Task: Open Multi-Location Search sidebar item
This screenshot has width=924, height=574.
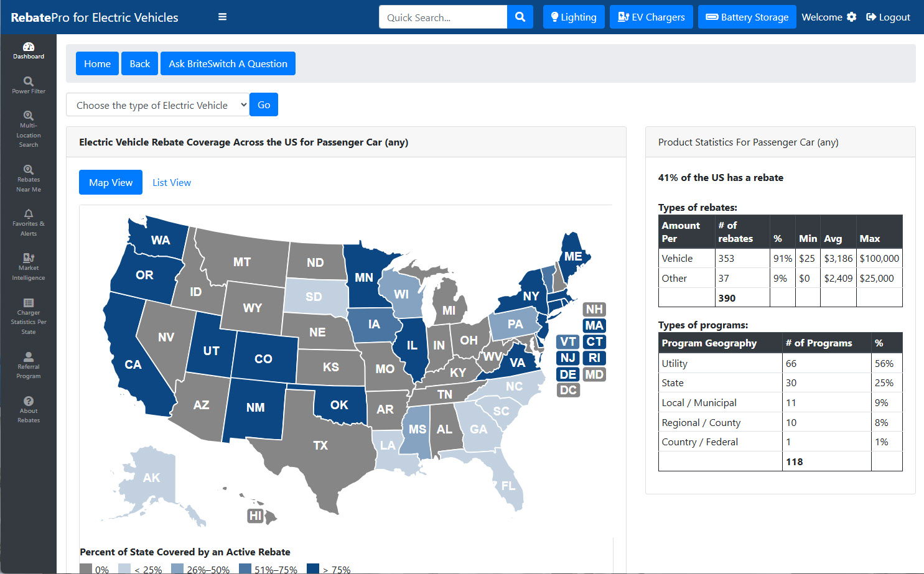Action: click(28, 129)
